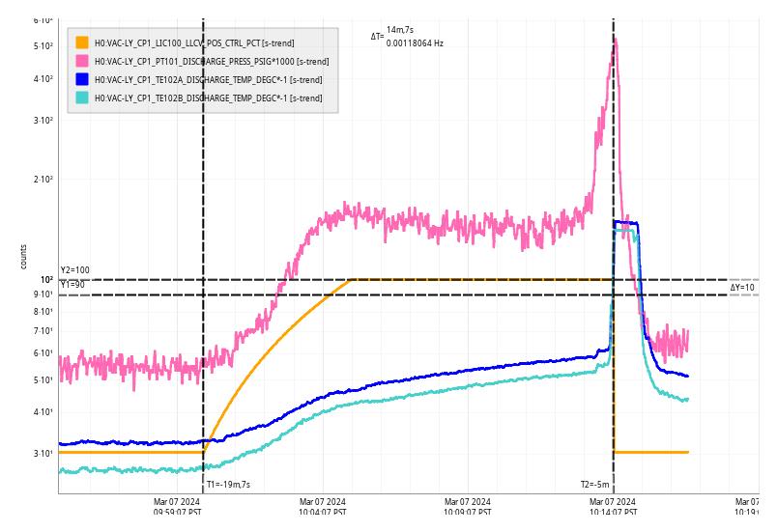Screen dimensions: 777x532
Task: Select the TE102A_DISCHARGE_TEMP legend entry text
Action: (208, 79)
